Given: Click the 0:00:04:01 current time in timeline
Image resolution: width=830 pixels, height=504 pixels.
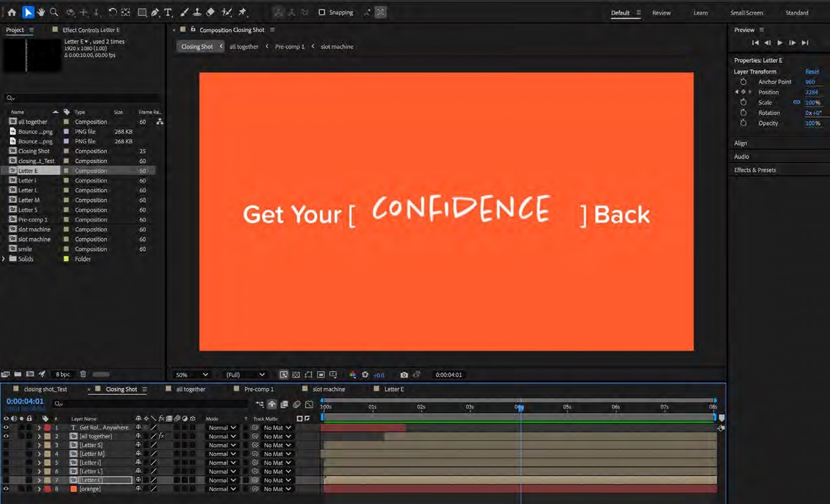Looking at the screenshot, I should click(25, 402).
